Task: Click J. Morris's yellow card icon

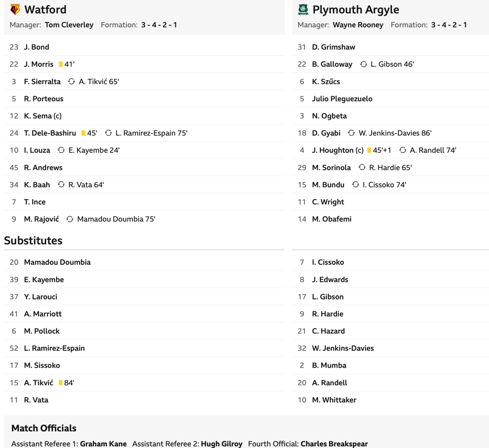Action: tap(61, 64)
